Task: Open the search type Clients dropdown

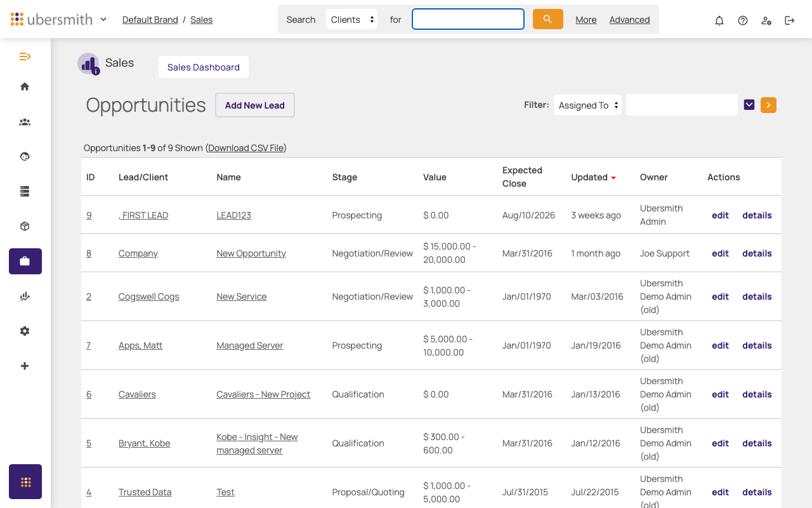Action: coord(352,19)
